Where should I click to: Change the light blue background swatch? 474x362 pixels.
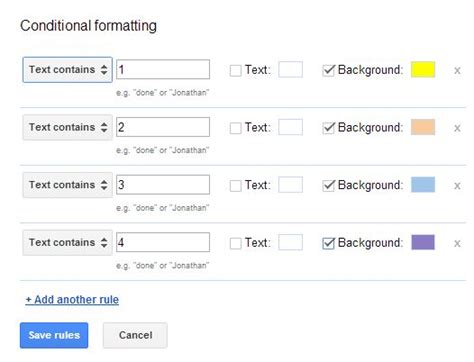(x=423, y=185)
